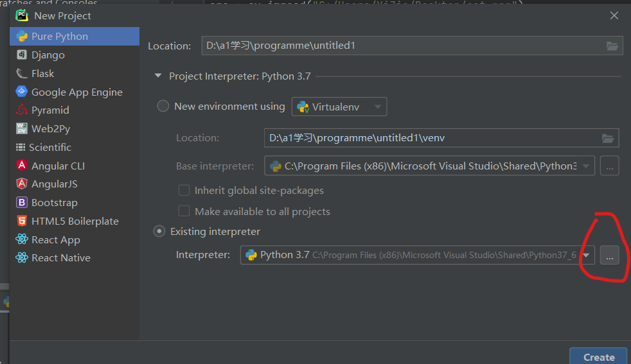Enable Inherit global site-packages checkbox

(x=184, y=190)
